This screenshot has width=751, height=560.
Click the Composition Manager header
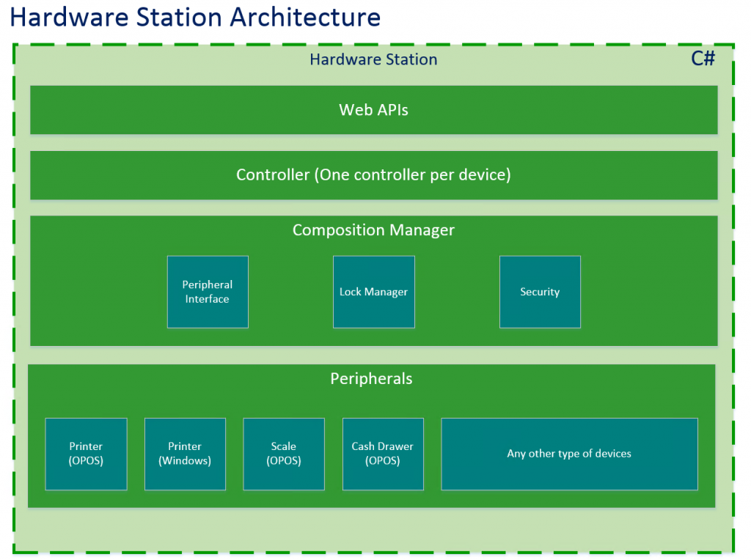pyautogui.click(x=373, y=229)
